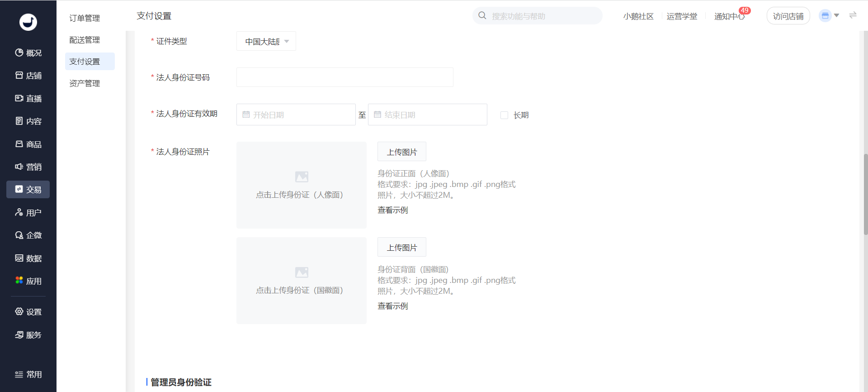This screenshot has height=392, width=868.
Task: Open 应用 apps section
Action: tap(28, 281)
